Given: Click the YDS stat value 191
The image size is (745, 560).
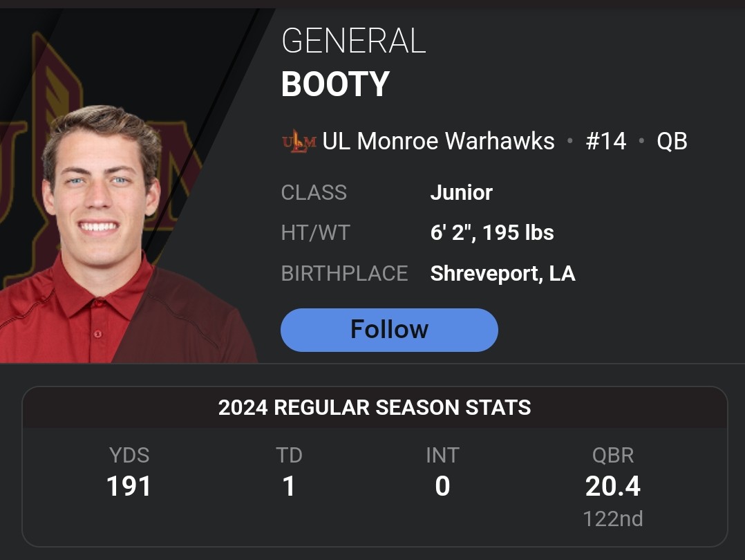Looking at the screenshot, I should tap(129, 487).
